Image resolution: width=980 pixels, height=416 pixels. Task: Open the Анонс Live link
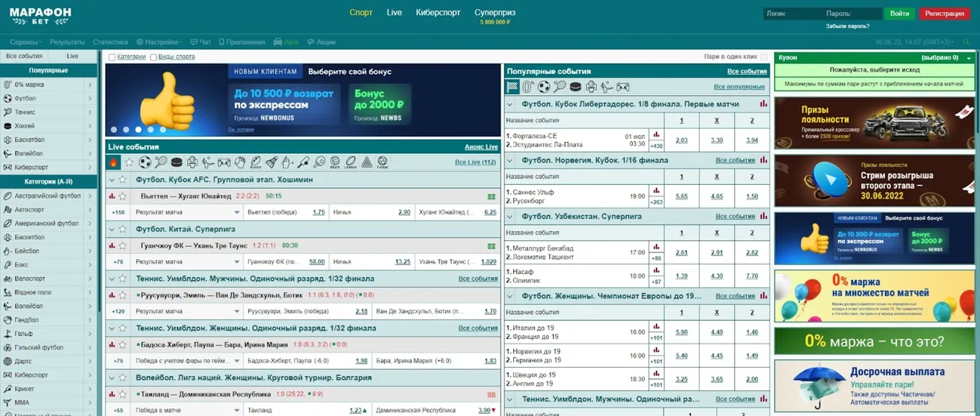point(481,147)
